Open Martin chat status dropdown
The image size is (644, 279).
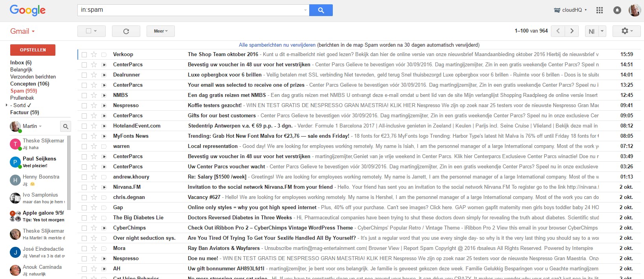(x=40, y=126)
